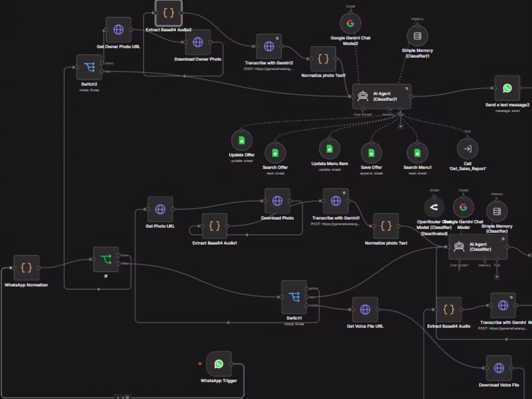This screenshot has width=532, height=399.
Task: Click the "mode: Rules" text under Switch2
Action: click(89, 90)
